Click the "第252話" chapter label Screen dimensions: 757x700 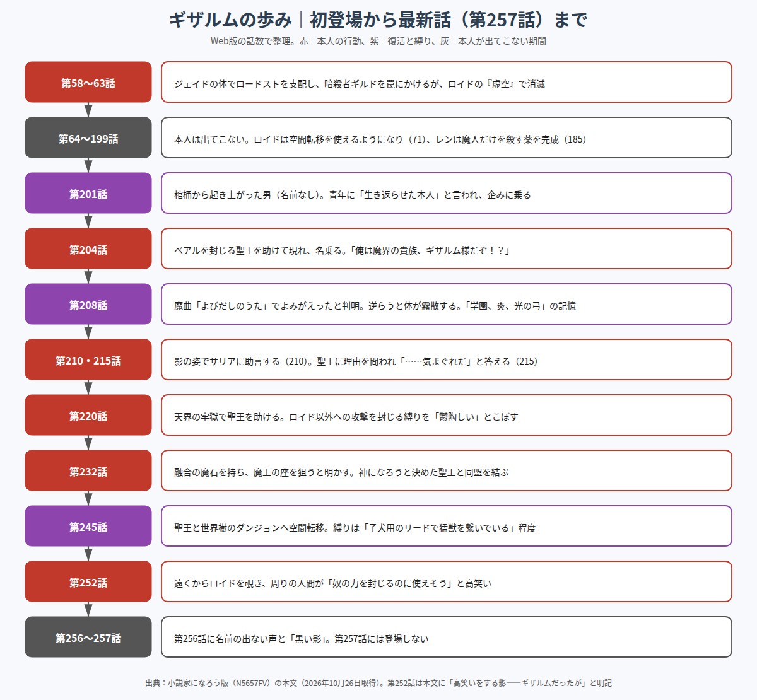point(88,581)
